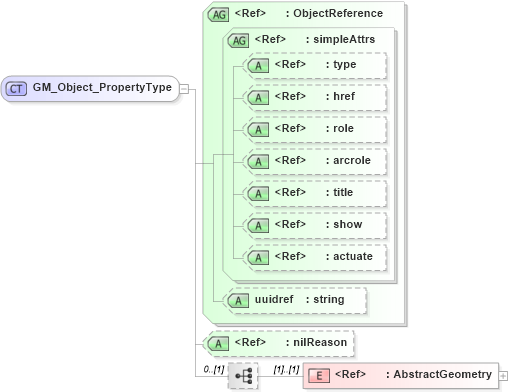The height and width of the screenshot is (392, 508).
Task: Select the 'role' attribute name
Action: pyautogui.click(x=343, y=128)
